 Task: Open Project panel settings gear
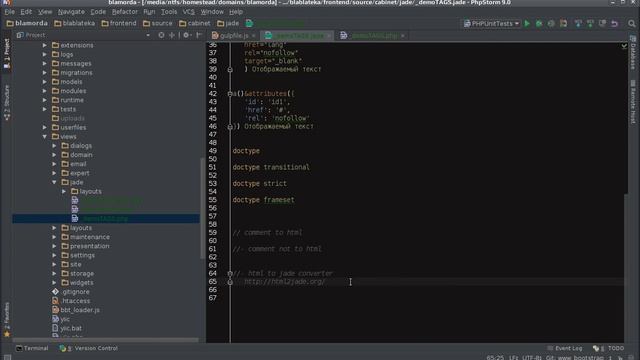tap(186, 35)
